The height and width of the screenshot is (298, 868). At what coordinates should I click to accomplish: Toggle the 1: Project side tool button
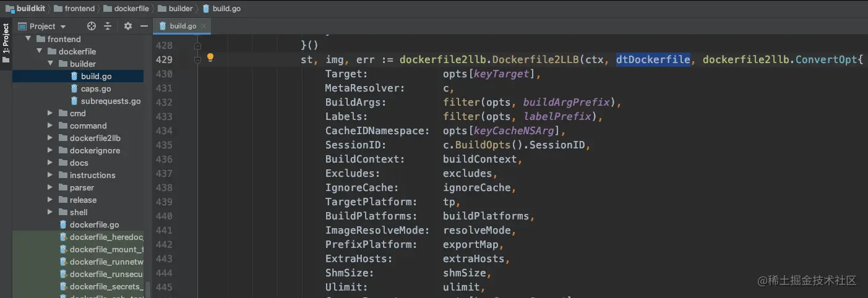(x=6, y=43)
